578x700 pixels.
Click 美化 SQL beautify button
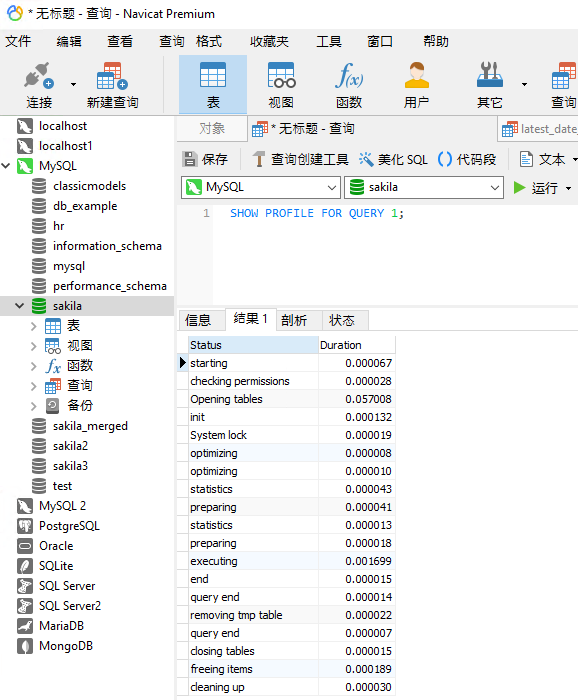(x=393, y=159)
